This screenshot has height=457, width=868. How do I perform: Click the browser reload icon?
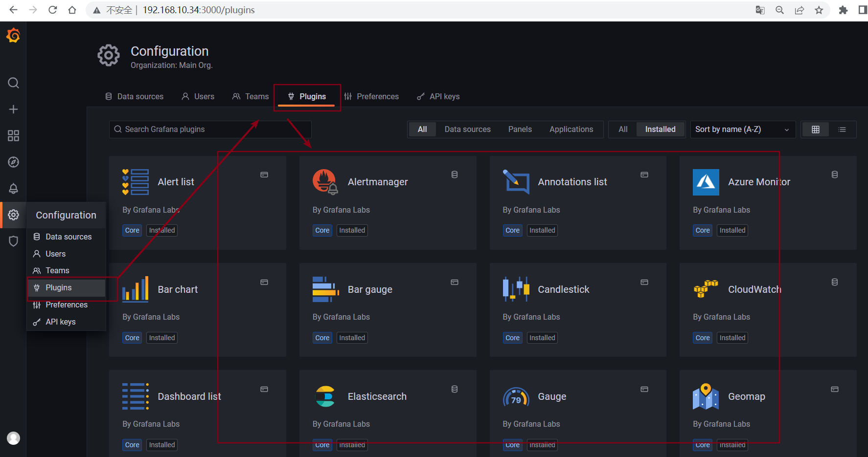(53, 10)
